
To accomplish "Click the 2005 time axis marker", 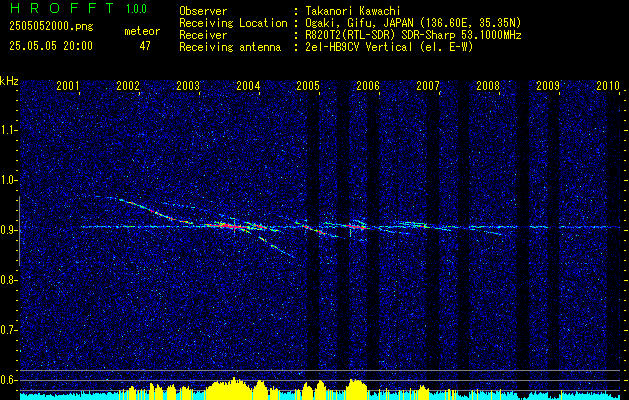I will pos(308,85).
